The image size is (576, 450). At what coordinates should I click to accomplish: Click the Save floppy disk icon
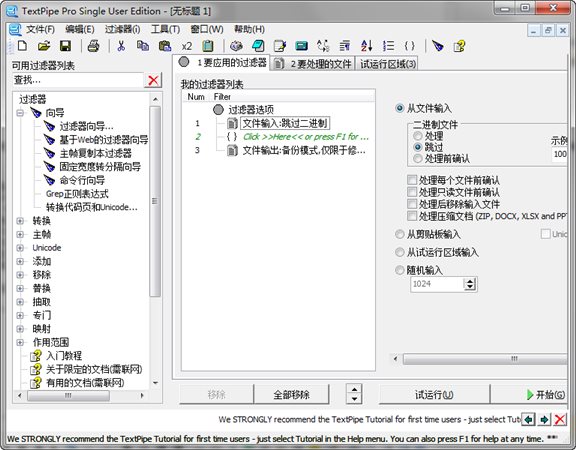[x=65, y=46]
